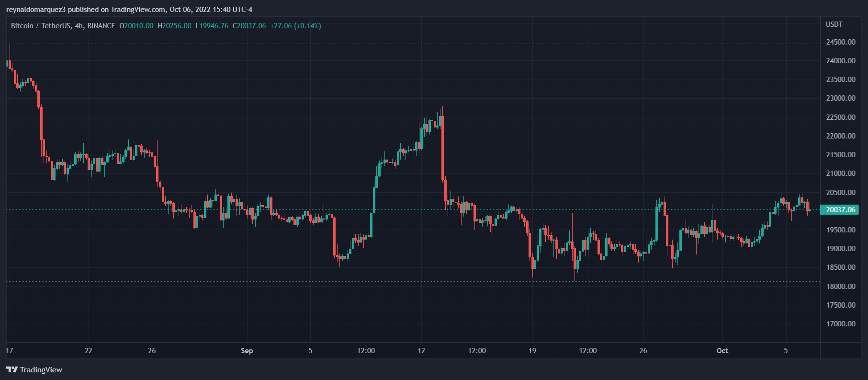
Task: Click the open value O20010.00
Action: (136, 26)
